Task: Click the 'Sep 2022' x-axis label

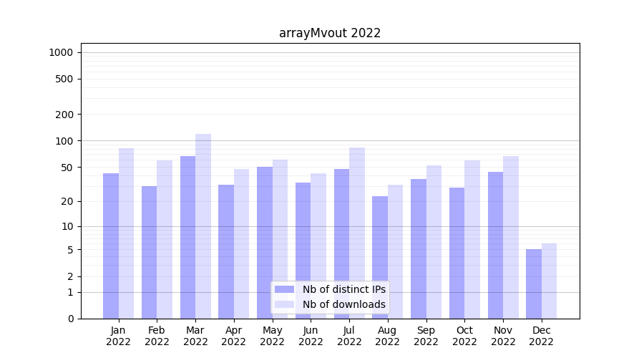Action: tap(426, 336)
